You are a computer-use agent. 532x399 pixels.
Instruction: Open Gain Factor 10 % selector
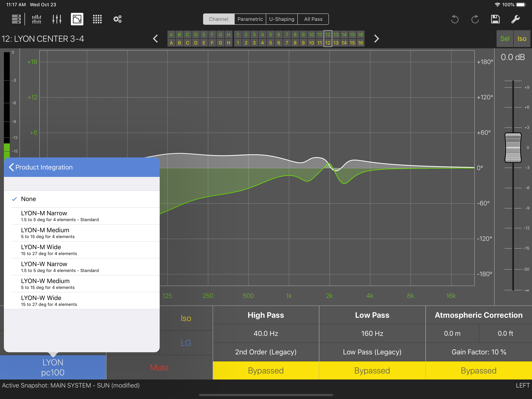tap(479, 352)
